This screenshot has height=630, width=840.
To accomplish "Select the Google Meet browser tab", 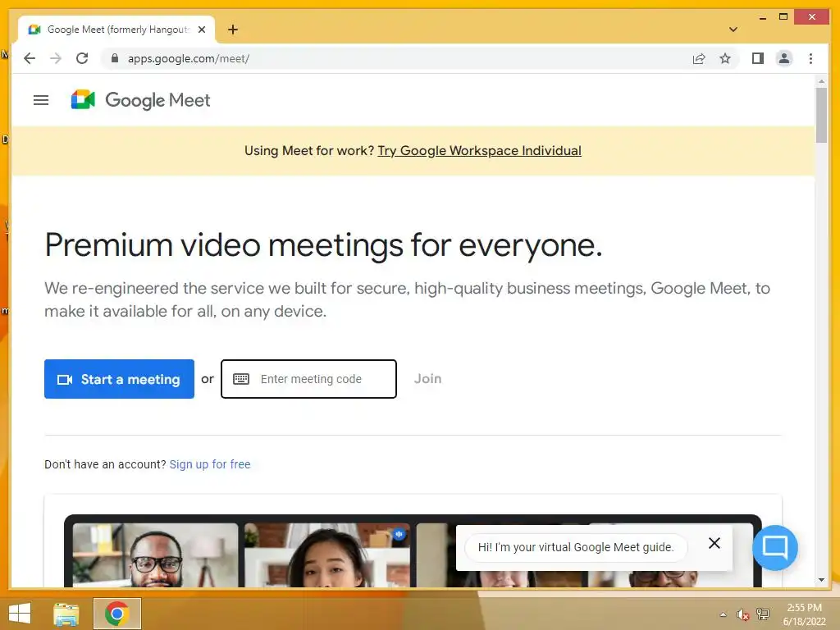I will [116, 30].
